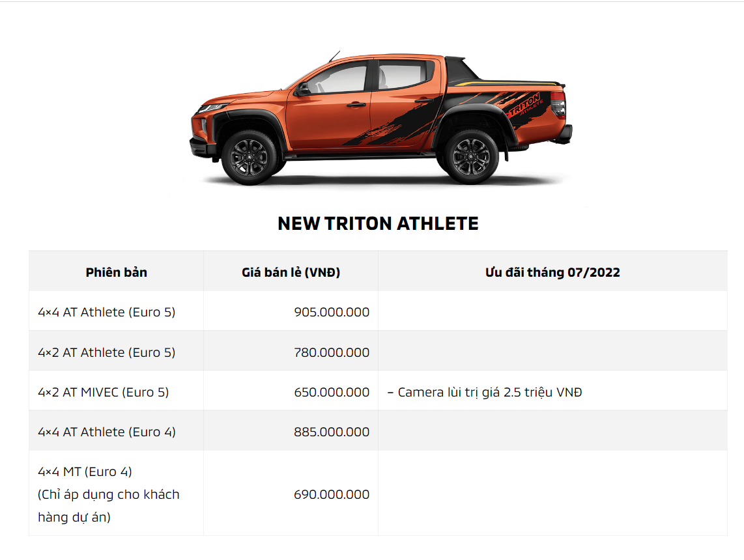
Task: Click the Giá bán lẻ (VNĐ) header
Action: (x=291, y=272)
